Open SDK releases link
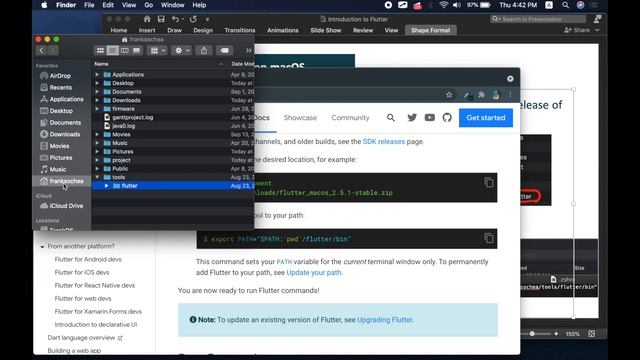Image resolution: width=640 pixels, height=360 pixels. pos(384,142)
